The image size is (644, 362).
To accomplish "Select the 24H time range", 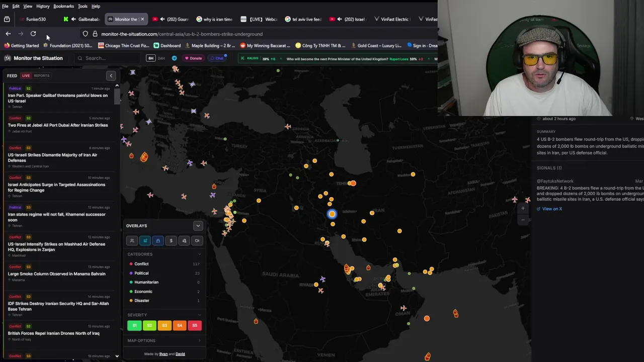I will tap(162, 58).
